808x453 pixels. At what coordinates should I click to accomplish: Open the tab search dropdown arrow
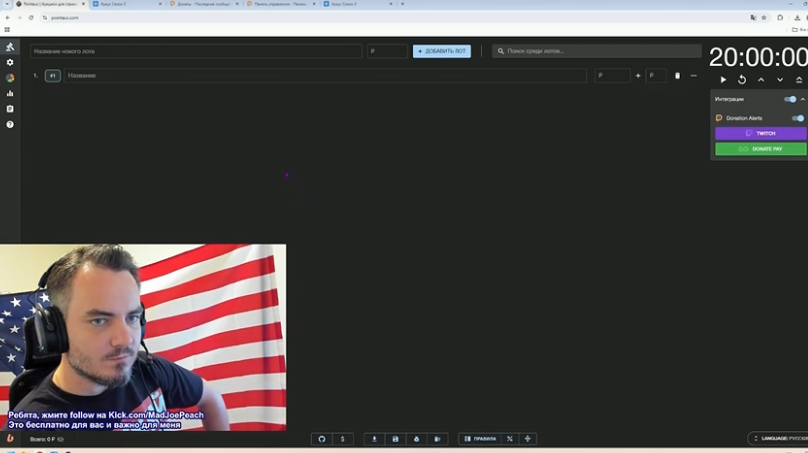tap(7, 4)
